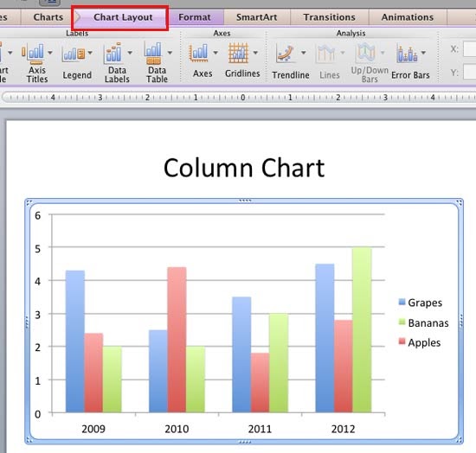
Task: Click the 2010 category axis label
Action: [177, 429]
